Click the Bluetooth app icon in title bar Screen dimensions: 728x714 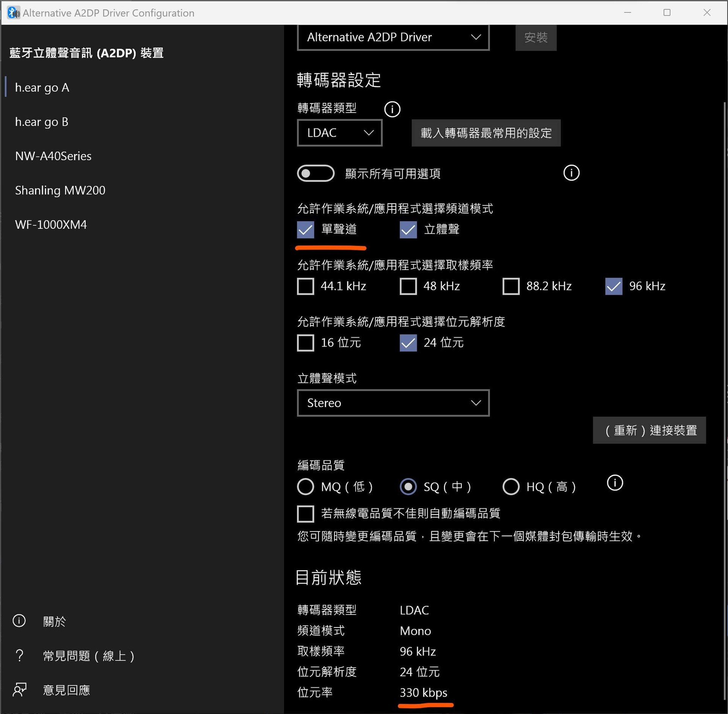pyautogui.click(x=13, y=13)
